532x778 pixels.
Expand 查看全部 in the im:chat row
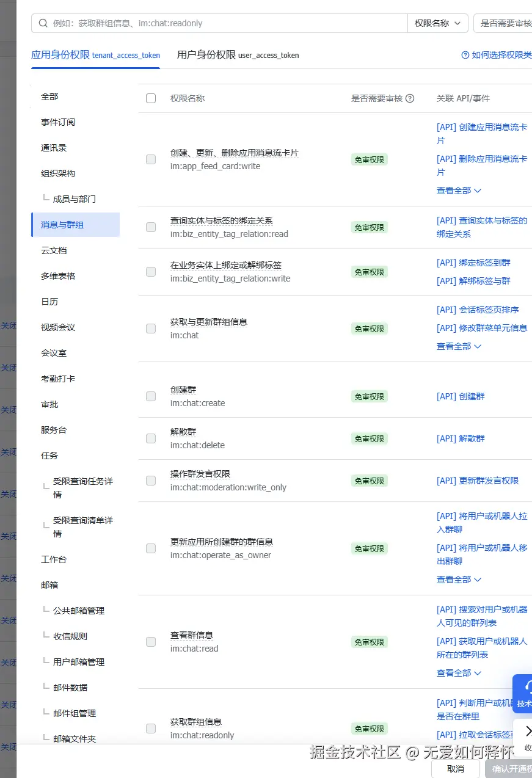coord(459,346)
